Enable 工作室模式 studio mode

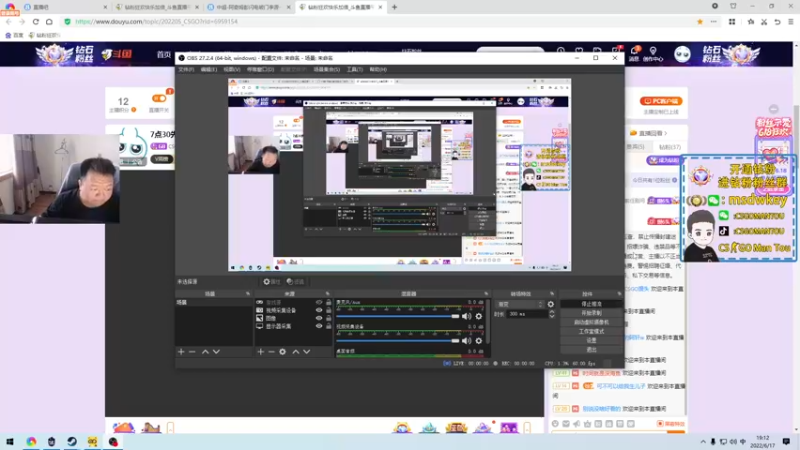click(591, 332)
